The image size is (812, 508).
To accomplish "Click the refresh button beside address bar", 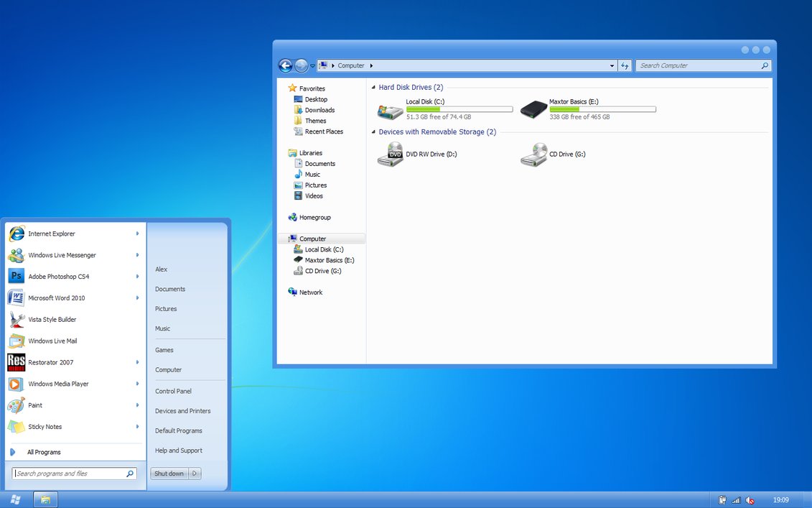I will (625, 65).
